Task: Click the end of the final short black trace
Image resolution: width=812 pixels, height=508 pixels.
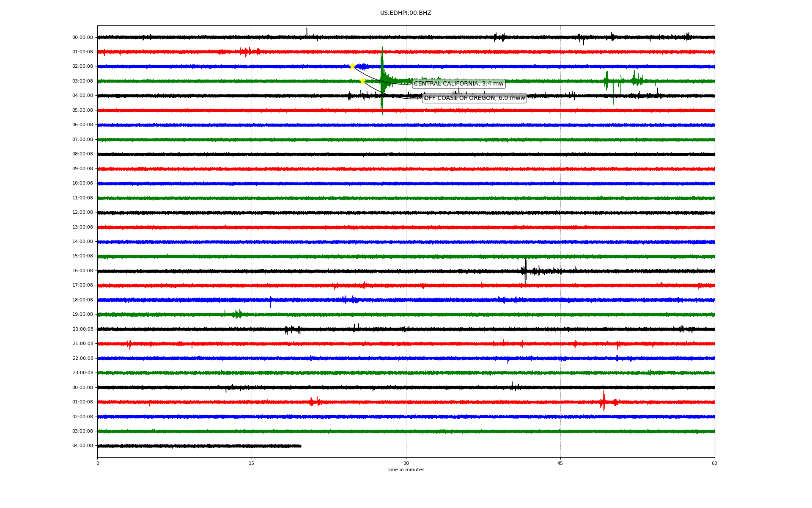Action: click(x=300, y=446)
